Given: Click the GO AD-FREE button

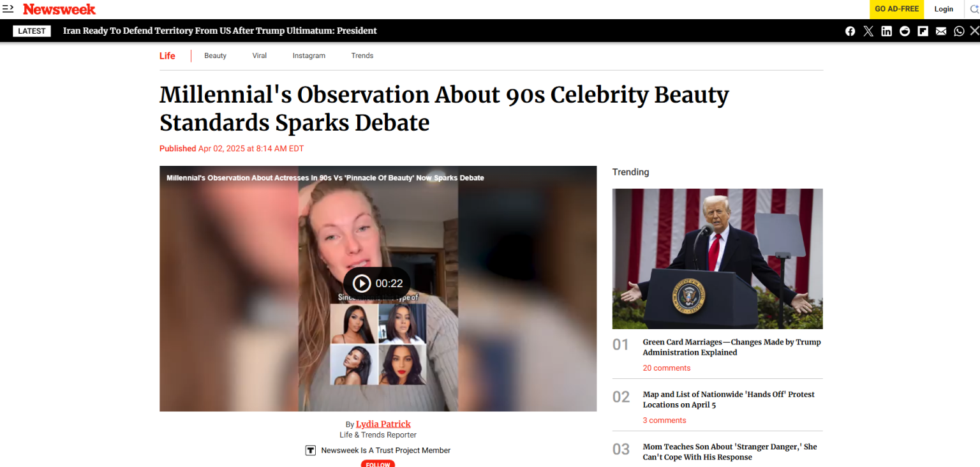Looking at the screenshot, I should 896,9.
